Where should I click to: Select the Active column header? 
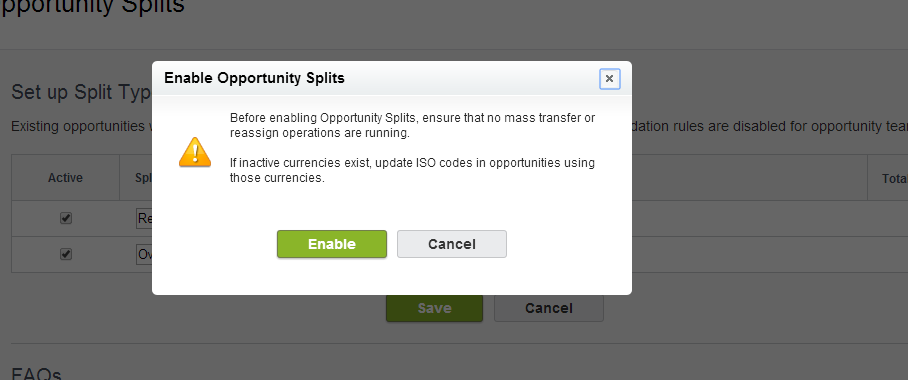[x=65, y=178]
